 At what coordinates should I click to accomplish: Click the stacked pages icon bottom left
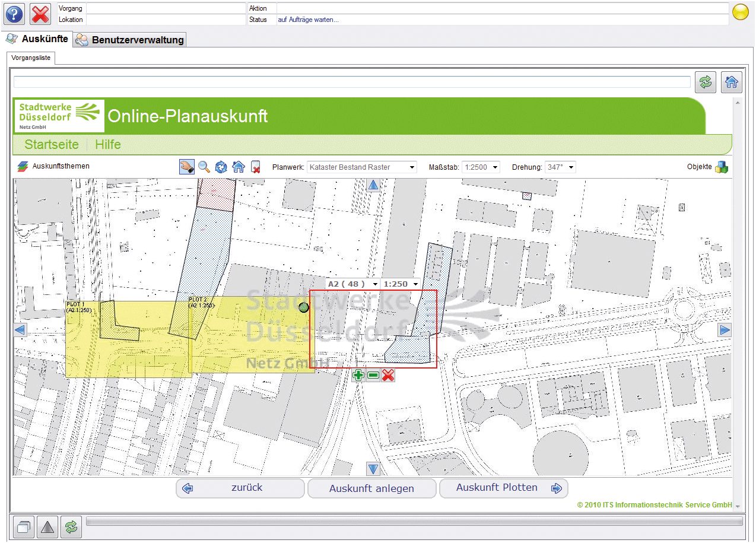tap(23, 527)
